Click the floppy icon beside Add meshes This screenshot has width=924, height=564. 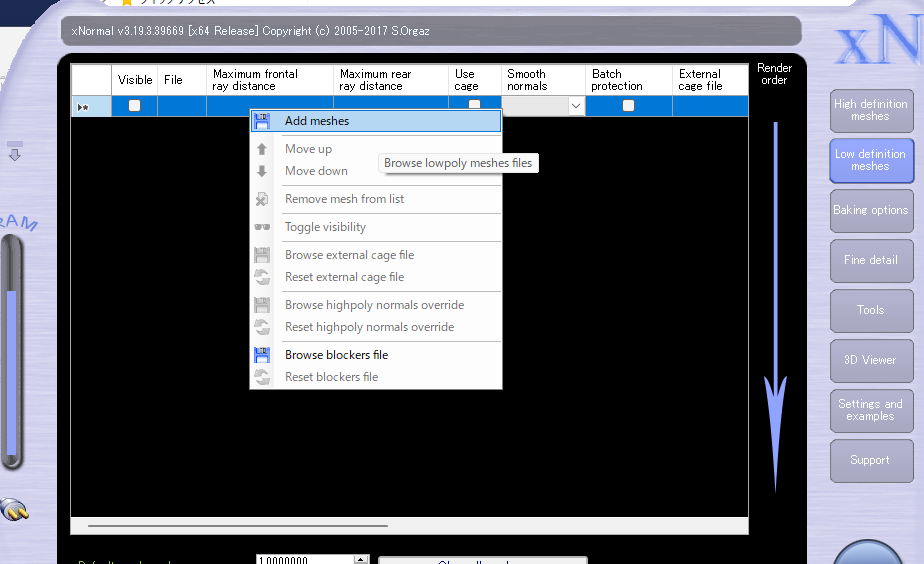coord(262,121)
